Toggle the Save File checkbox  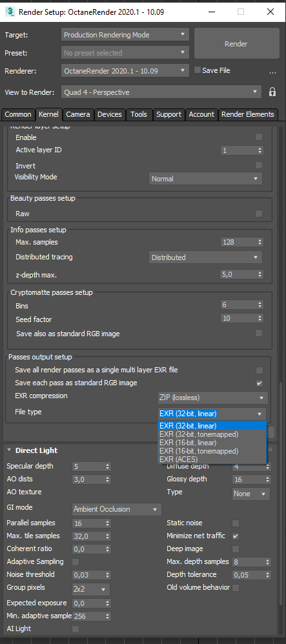click(198, 70)
